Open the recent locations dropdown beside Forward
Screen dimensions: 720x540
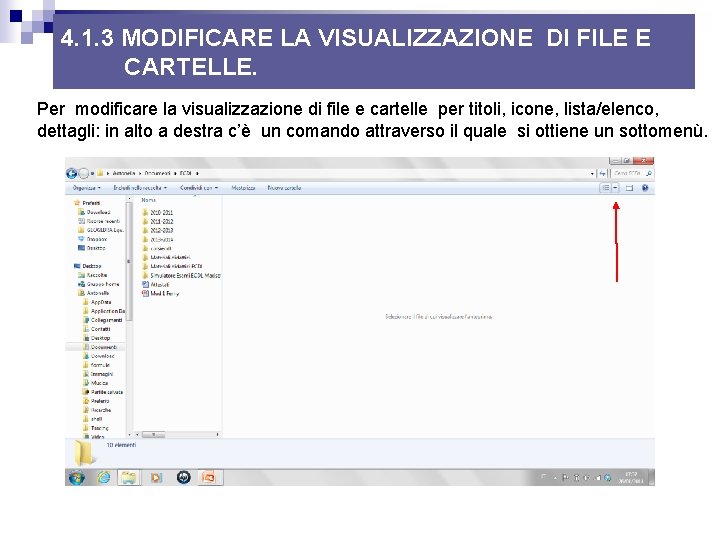[92, 174]
